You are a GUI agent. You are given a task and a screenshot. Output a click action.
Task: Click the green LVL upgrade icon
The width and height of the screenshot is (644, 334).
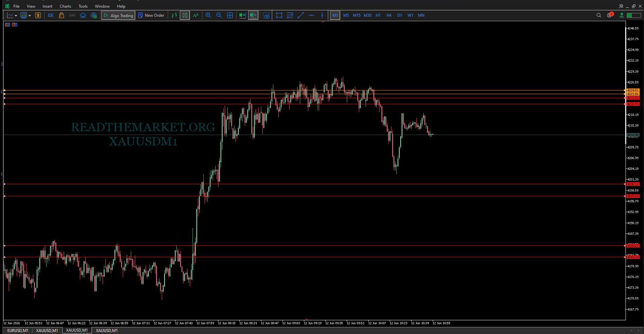point(622,15)
